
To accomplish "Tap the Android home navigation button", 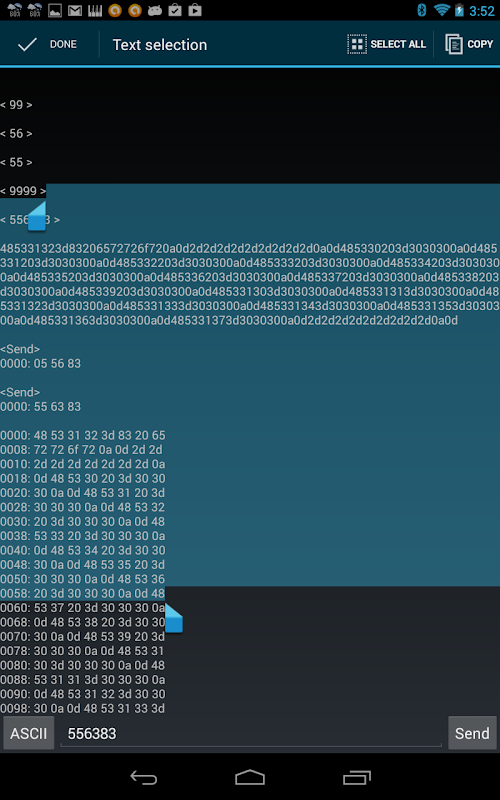I will pos(250,778).
